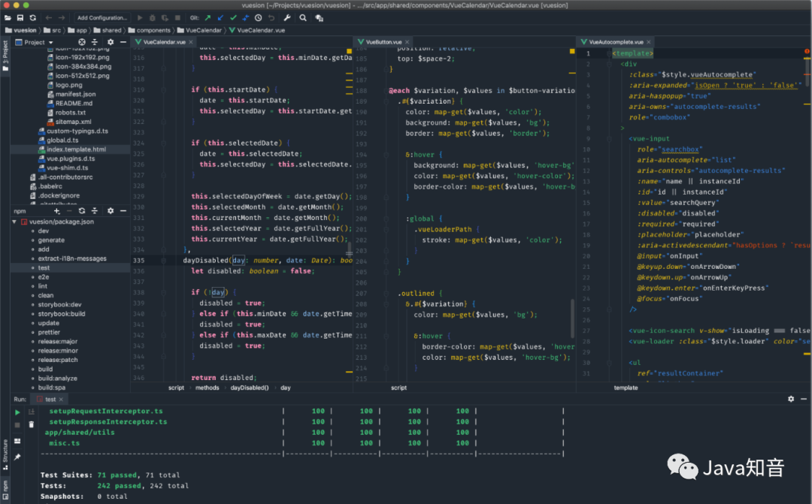Image resolution: width=812 pixels, height=504 pixels.
Task: Open settings via wrench icon
Action: coord(287,17)
